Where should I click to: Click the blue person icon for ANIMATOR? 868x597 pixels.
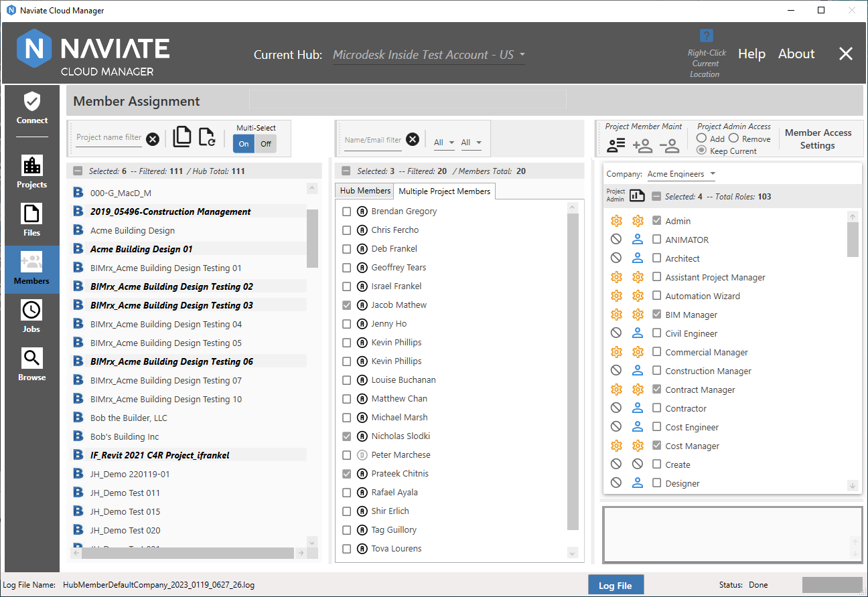pos(638,240)
